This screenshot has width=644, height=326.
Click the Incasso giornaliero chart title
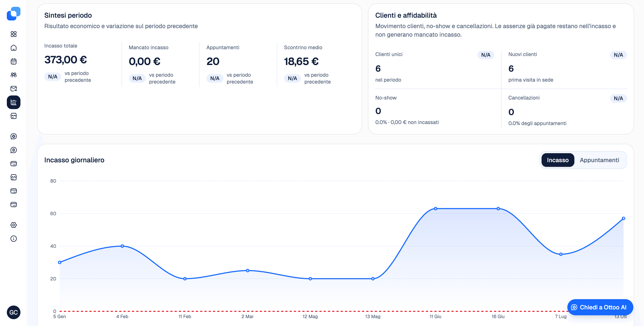pos(74,160)
